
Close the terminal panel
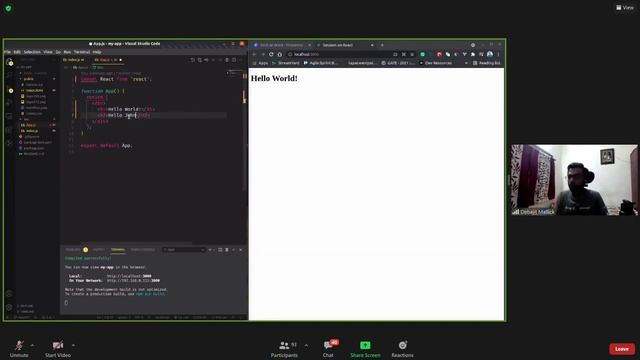pos(240,249)
